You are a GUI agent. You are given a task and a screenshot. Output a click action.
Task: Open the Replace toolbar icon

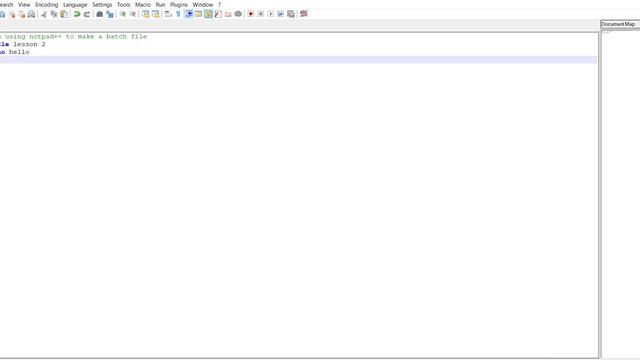point(109,14)
